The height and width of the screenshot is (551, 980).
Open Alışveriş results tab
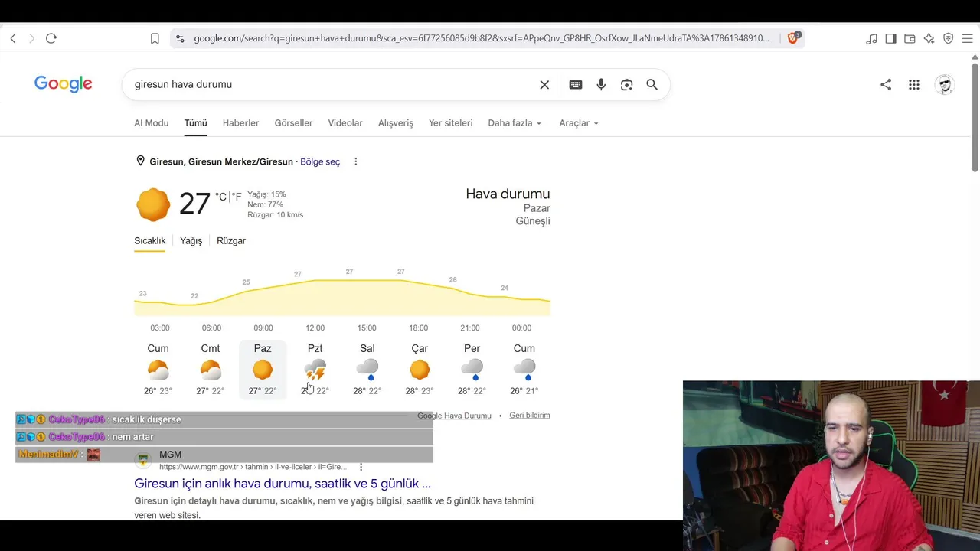click(x=396, y=122)
